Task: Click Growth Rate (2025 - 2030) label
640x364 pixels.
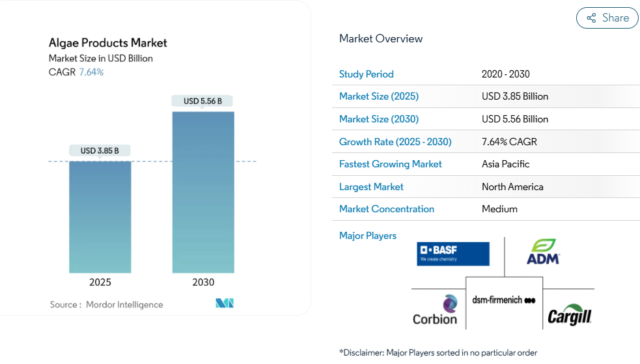Action: tap(395, 142)
